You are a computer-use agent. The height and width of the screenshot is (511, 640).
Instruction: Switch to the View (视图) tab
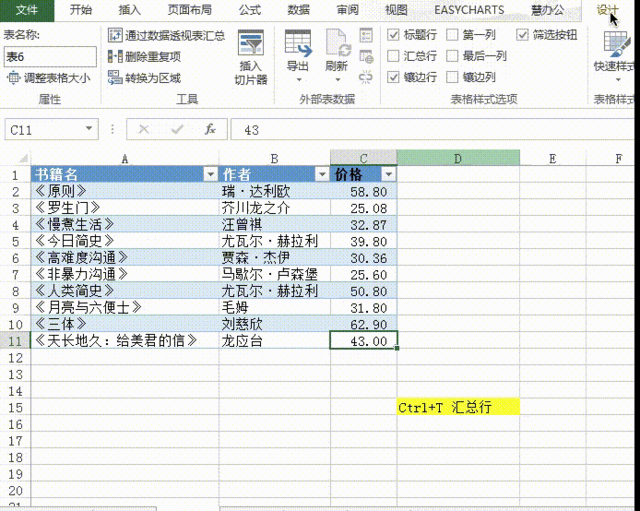[396, 10]
